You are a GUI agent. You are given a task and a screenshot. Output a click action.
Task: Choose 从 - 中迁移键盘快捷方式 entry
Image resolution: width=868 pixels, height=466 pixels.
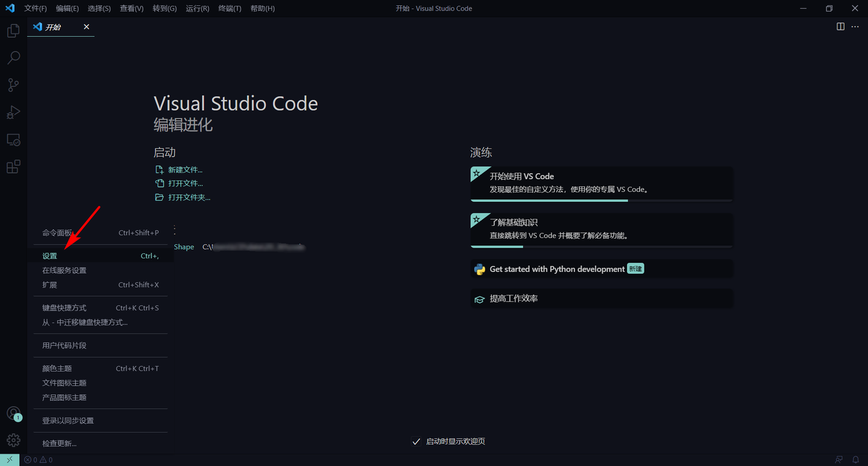point(101,323)
